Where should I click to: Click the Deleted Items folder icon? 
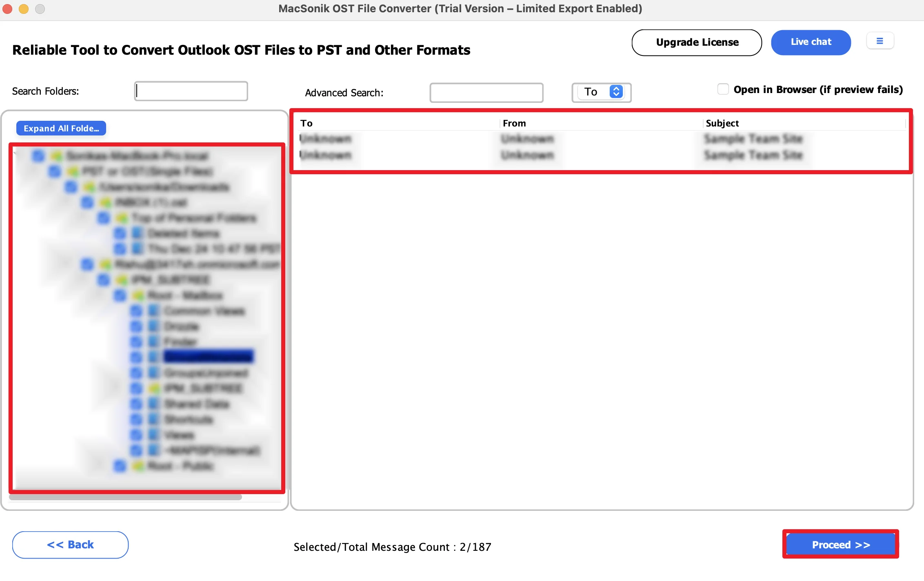tap(138, 233)
